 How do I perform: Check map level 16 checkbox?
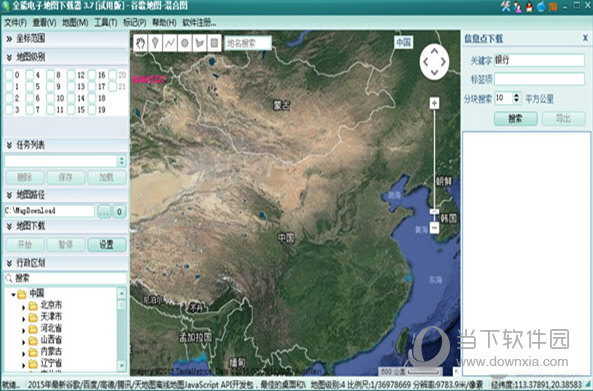tap(92, 75)
